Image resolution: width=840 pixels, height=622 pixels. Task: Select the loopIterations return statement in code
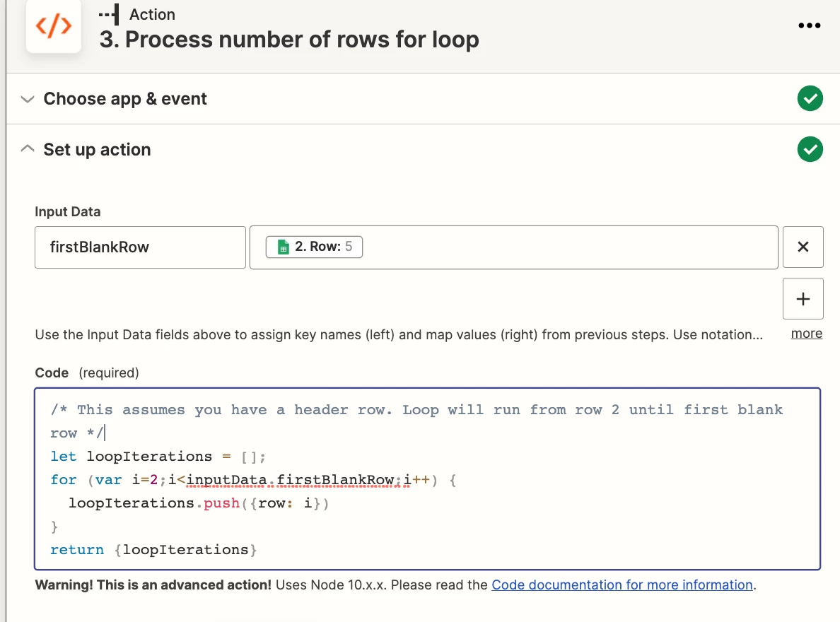[153, 549]
